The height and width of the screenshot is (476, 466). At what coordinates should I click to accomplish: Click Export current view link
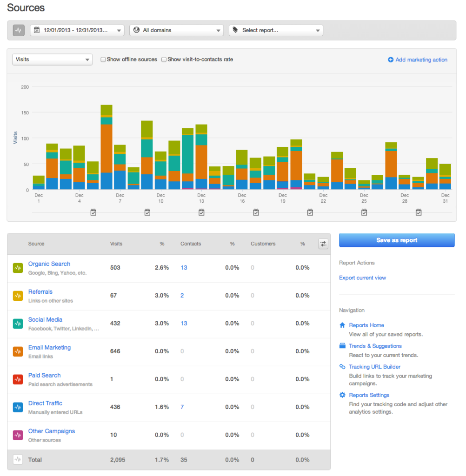point(362,278)
